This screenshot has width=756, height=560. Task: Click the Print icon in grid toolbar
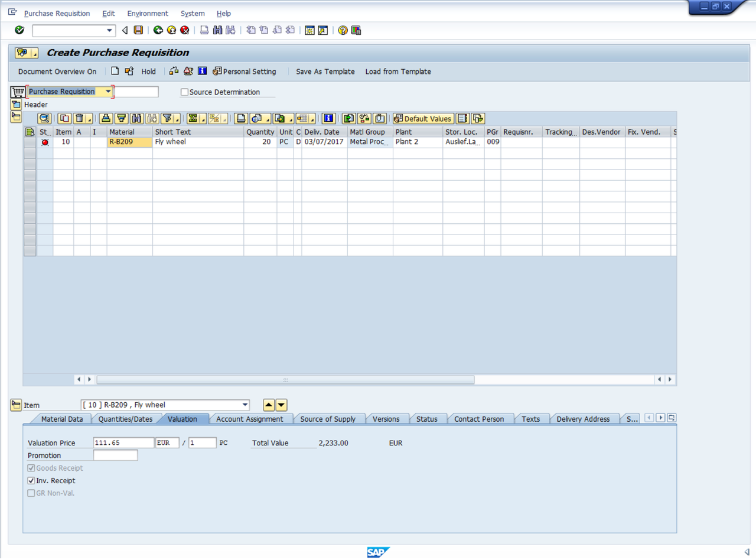[241, 118]
